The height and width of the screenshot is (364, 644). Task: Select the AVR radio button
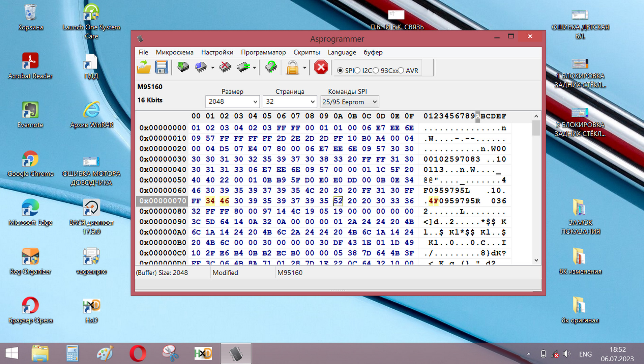pos(401,71)
